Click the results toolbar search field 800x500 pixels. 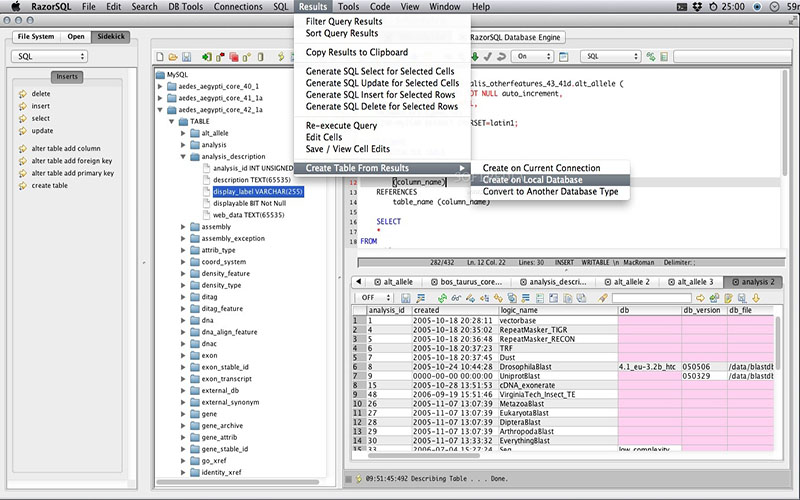click(x=652, y=298)
